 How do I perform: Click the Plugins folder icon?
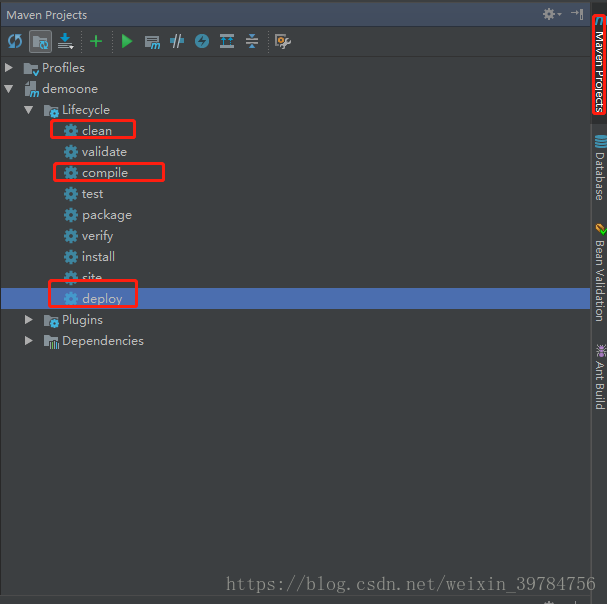tap(51, 321)
